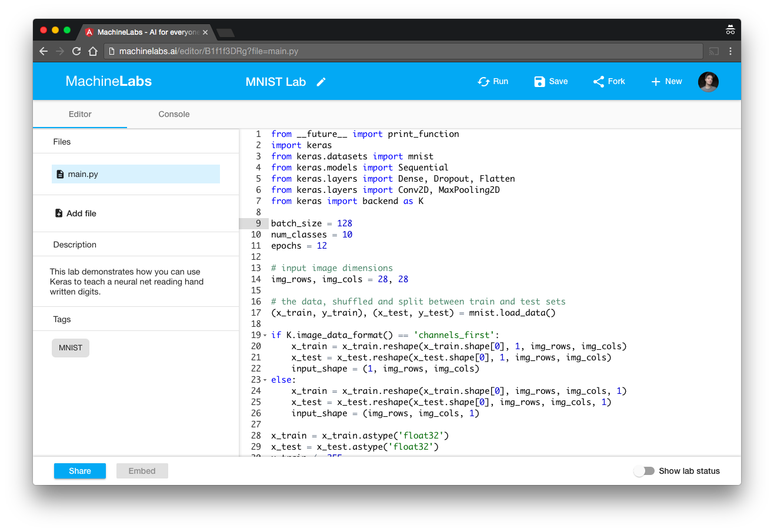Click the Embed button

pyautogui.click(x=142, y=471)
